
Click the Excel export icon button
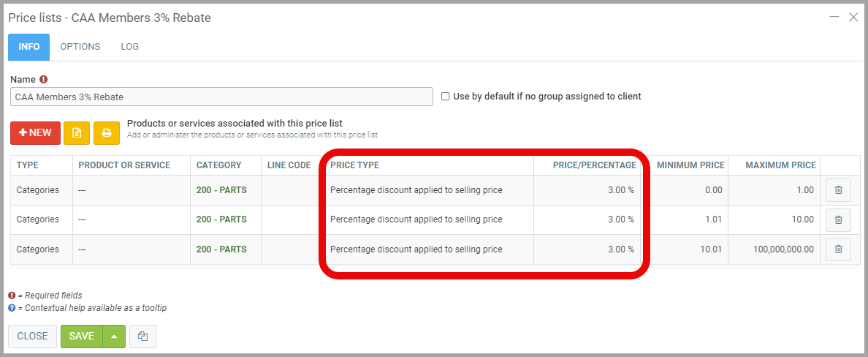77,133
